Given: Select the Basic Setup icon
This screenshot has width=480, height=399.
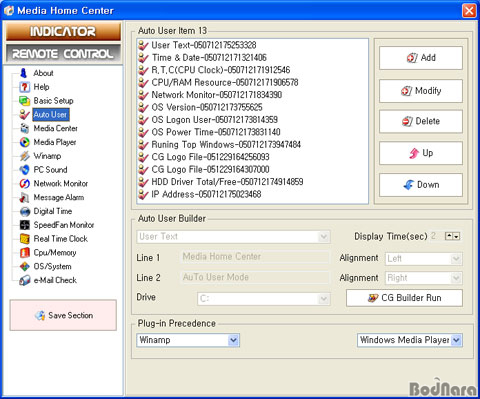Looking at the screenshot, I should click(x=24, y=101).
